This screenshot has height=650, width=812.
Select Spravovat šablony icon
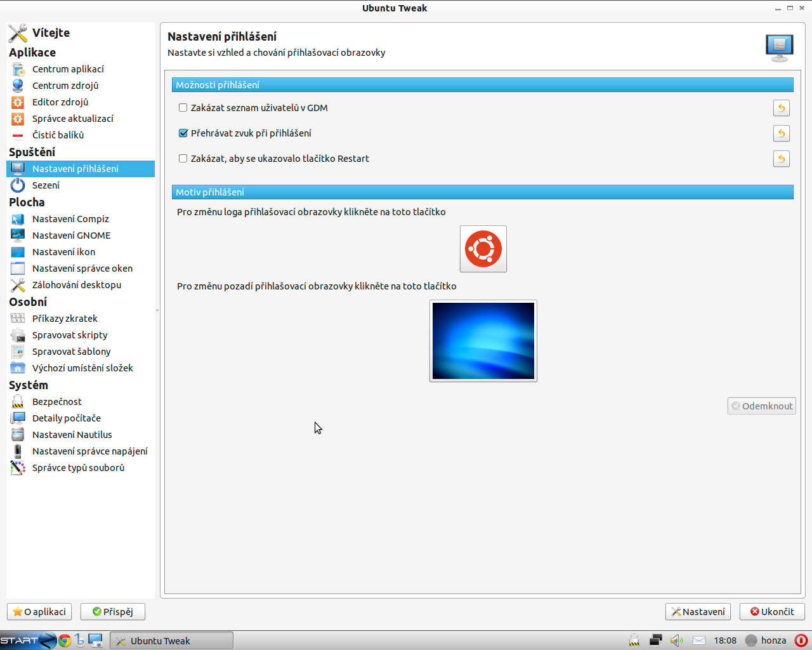18,352
